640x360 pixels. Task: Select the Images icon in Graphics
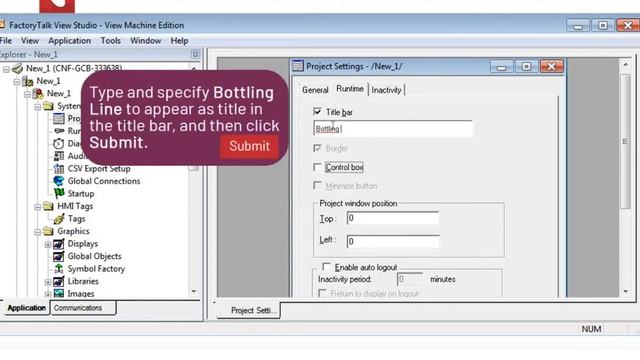click(59, 293)
